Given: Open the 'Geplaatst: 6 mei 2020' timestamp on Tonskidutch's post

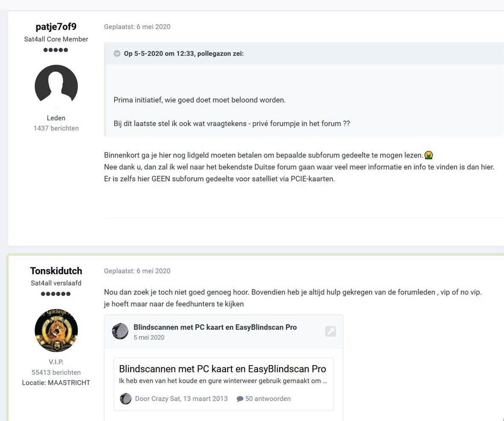Looking at the screenshot, I should (x=137, y=271).
